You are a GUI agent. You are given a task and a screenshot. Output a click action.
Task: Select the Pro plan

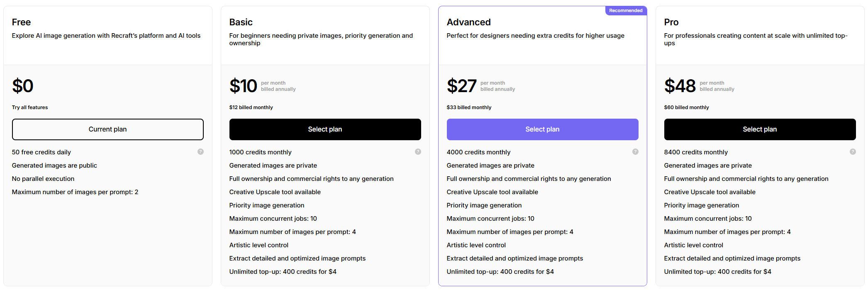click(760, 129)
